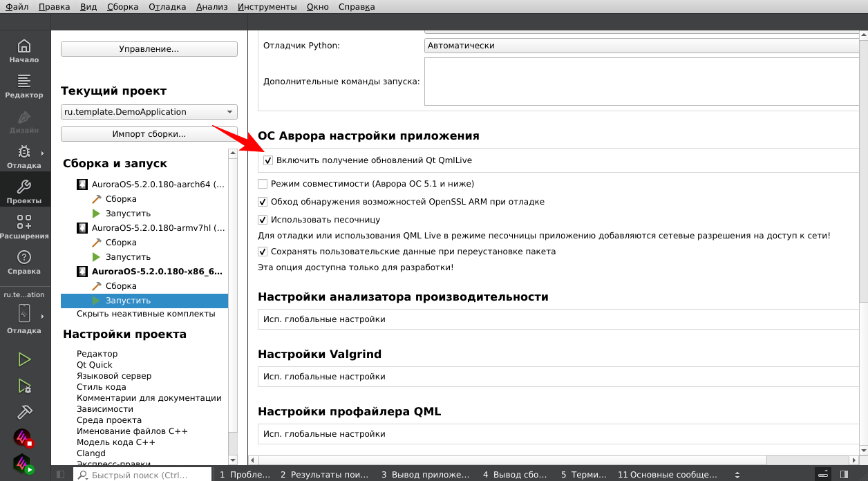Click the green Run project button
Image resolution: width=868 pixels, height=481 pixels.
[x=24, y=359]
